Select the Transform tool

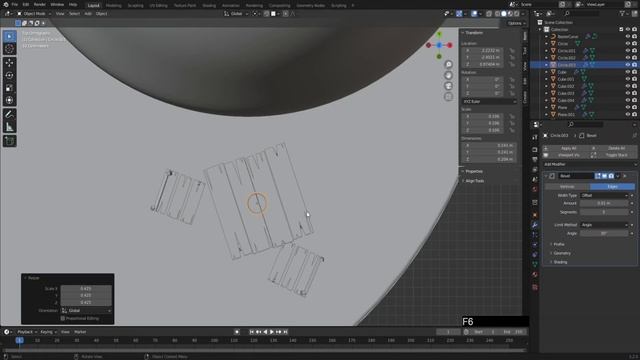point(9,100)
